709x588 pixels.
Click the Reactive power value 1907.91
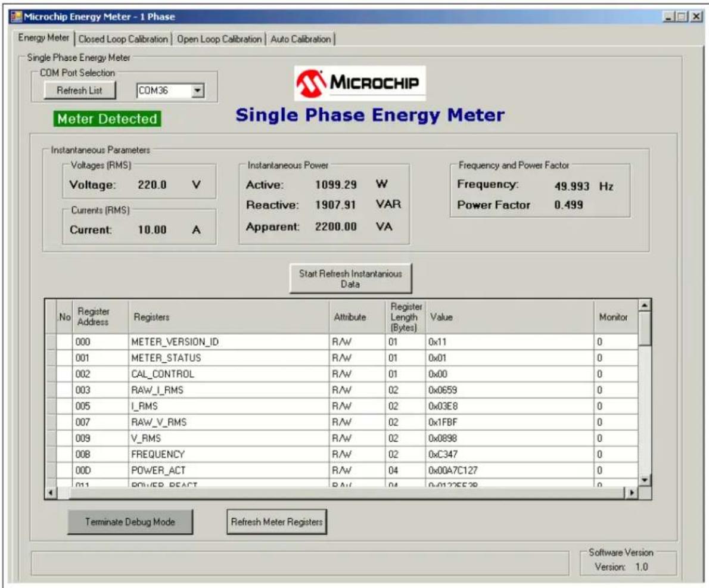click(x=336, y=205)
